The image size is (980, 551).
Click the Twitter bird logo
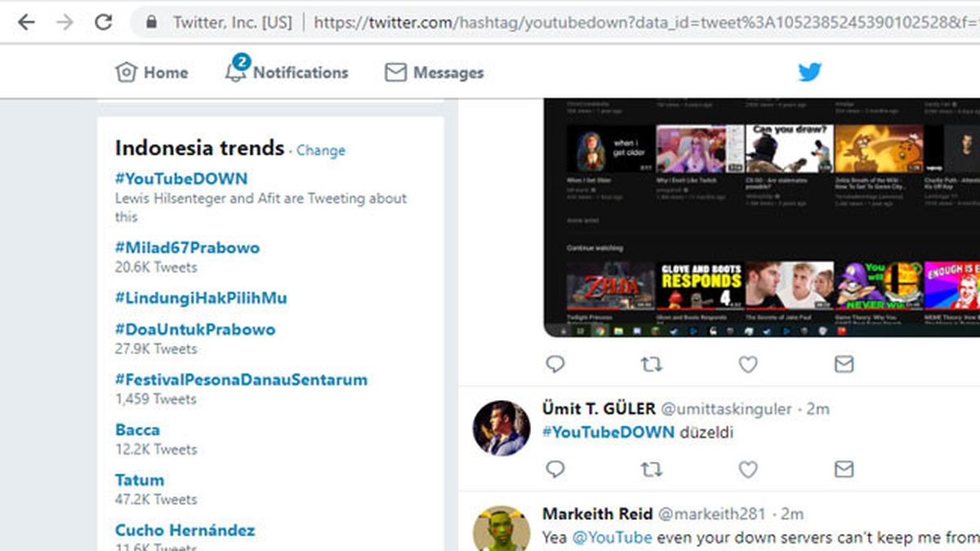click(x=809, y=72)
